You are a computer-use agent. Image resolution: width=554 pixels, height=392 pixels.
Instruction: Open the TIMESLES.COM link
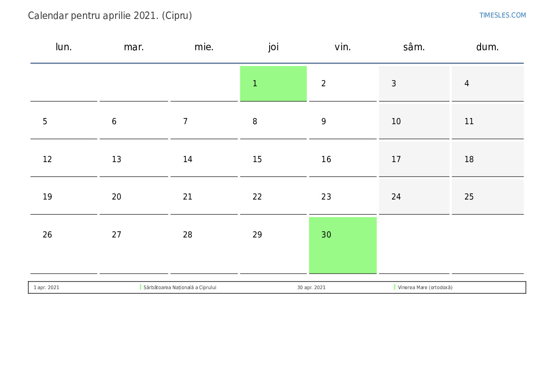tap(502, 15)
